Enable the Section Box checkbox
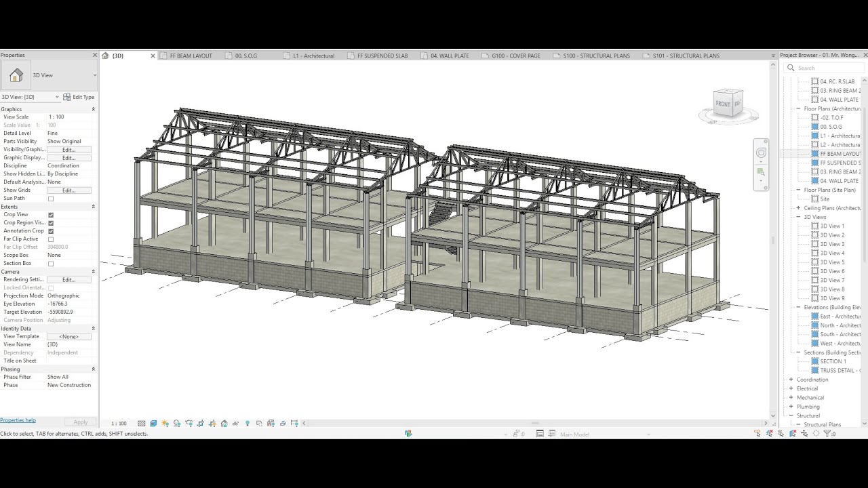 51,264
